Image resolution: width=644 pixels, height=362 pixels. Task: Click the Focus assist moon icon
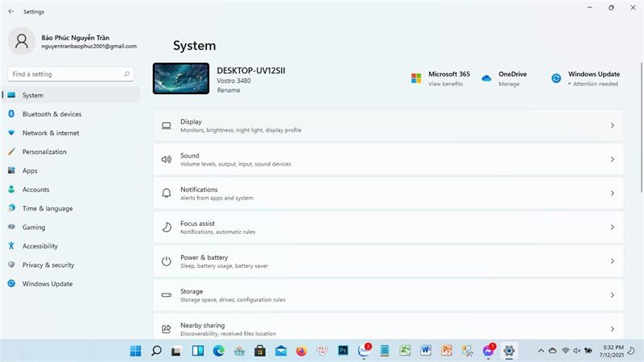coord(167,228)
